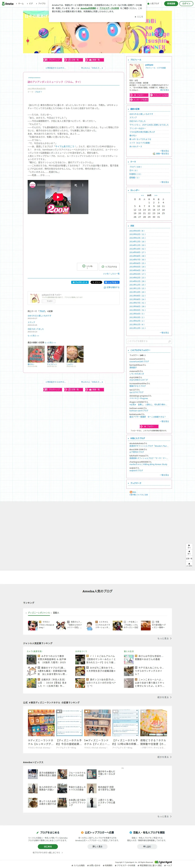Open カメラ(風景写真) genre heading
This screenshot has width=195, height=868.
[34, 651]
